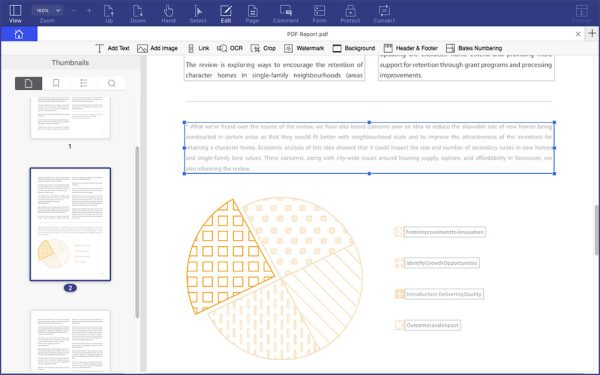Open the Comment tools
Image resolution: width=600 pixels, height=375 pixels.
[285, 14]
